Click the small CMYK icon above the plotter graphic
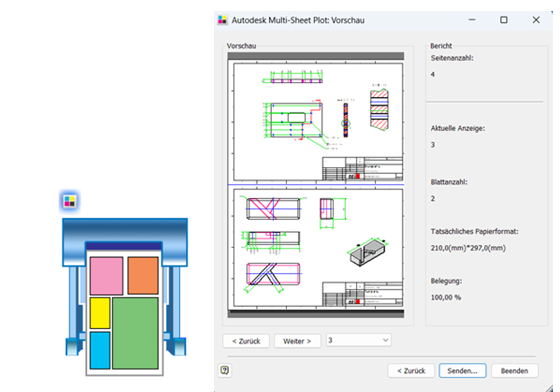Image resolution: width=560 pixels, height=392 pixels. (x=70, y=201)
